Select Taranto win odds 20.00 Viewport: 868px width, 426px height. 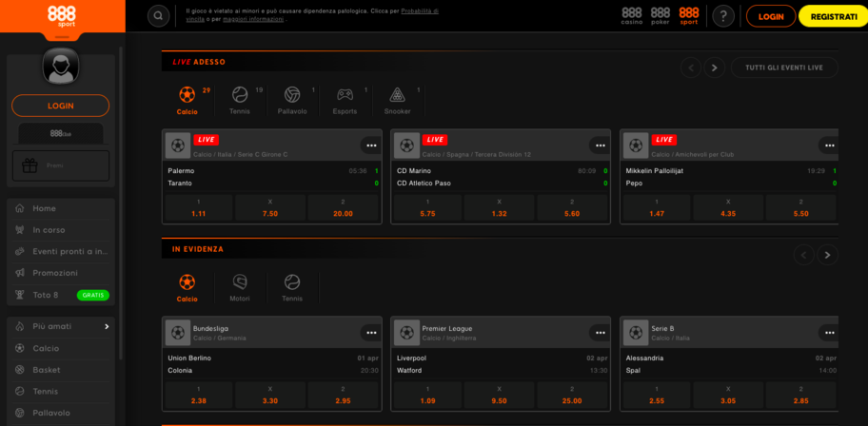(x=344, y=208)
